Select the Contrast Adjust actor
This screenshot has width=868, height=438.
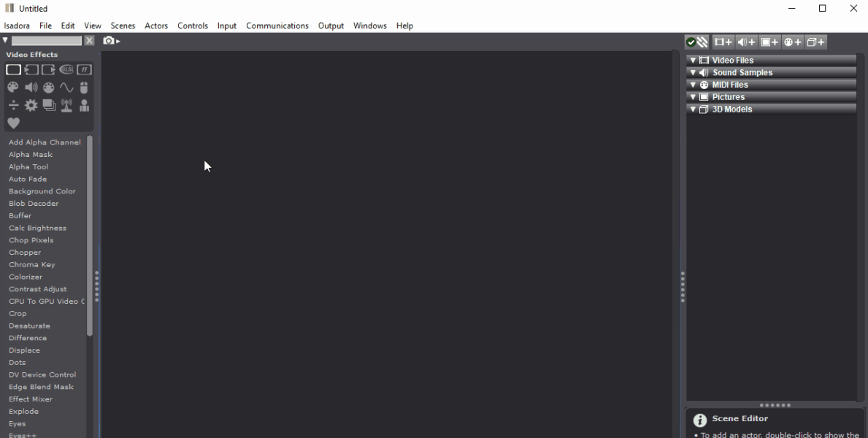(38, 289)
